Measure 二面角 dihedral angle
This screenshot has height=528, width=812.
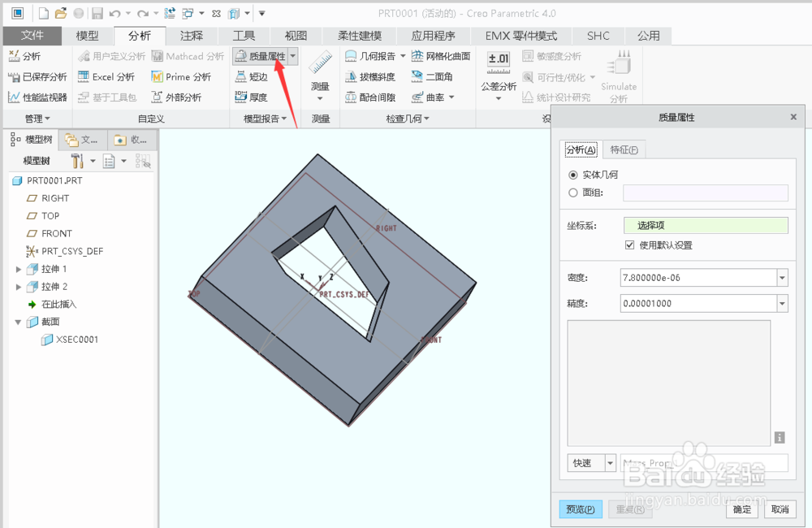coord(432,76)
